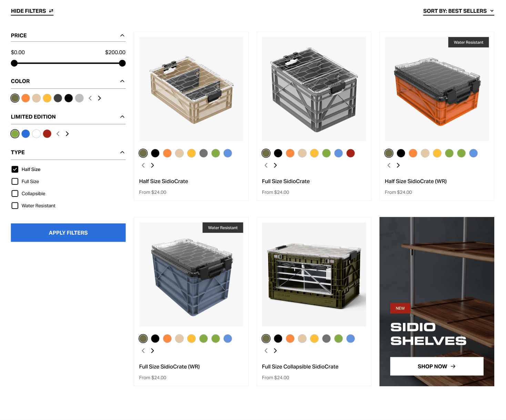Screen dimensions: 506x420
Task: Pick gray swatch on Half Size SidioCrate
Action: click(x=204, y=153)
